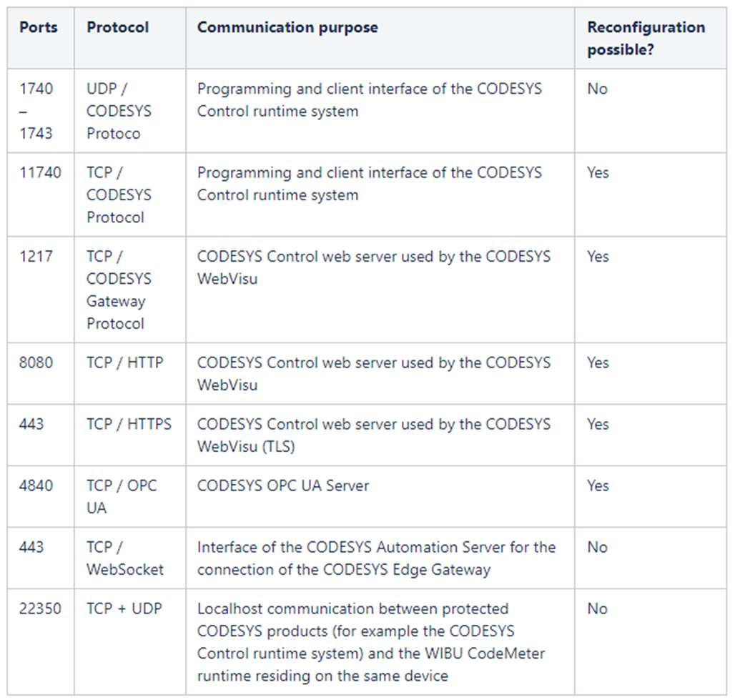Select the port 4840 cell
The height and width of the screenshot is (700, 735).
(36, 485)
